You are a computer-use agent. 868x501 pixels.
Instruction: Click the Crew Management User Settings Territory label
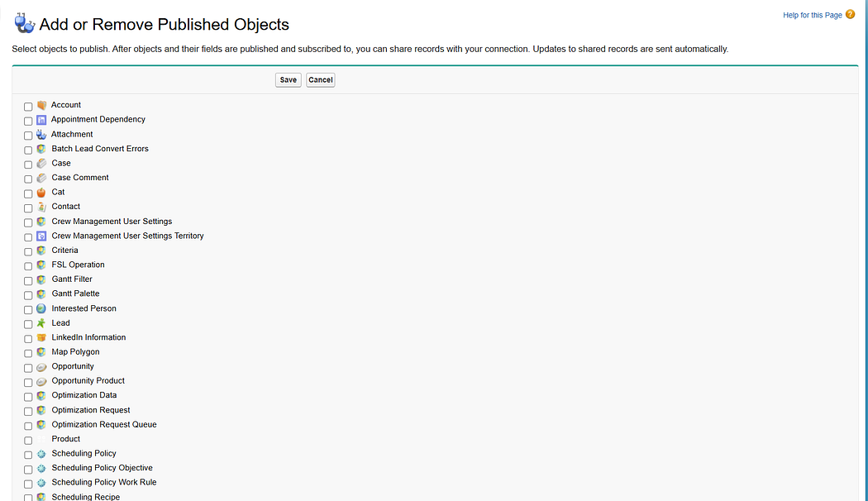pos(127,236)
